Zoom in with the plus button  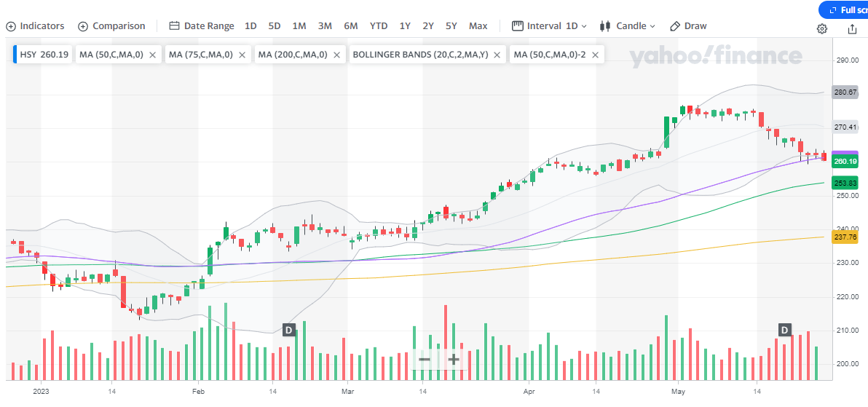(454, 359)
